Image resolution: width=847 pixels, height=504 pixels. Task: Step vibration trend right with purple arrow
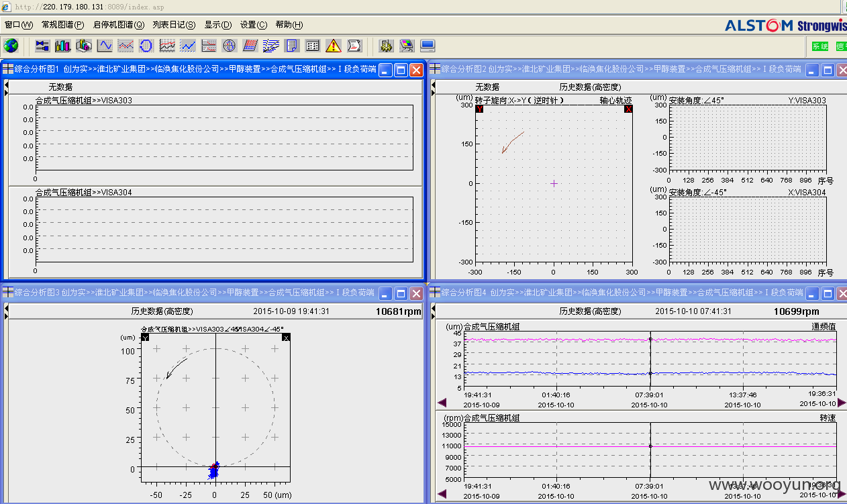point(842,403)
